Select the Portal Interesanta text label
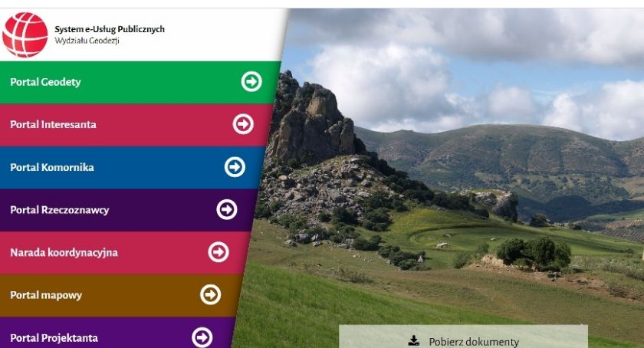The image size is (644, 348). coord(53,124)
